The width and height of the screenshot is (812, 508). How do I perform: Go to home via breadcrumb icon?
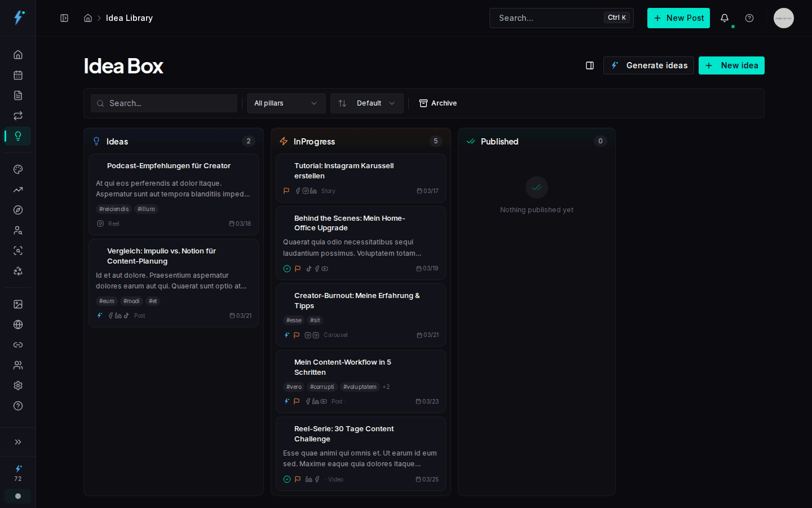click(x=88, y=18)
